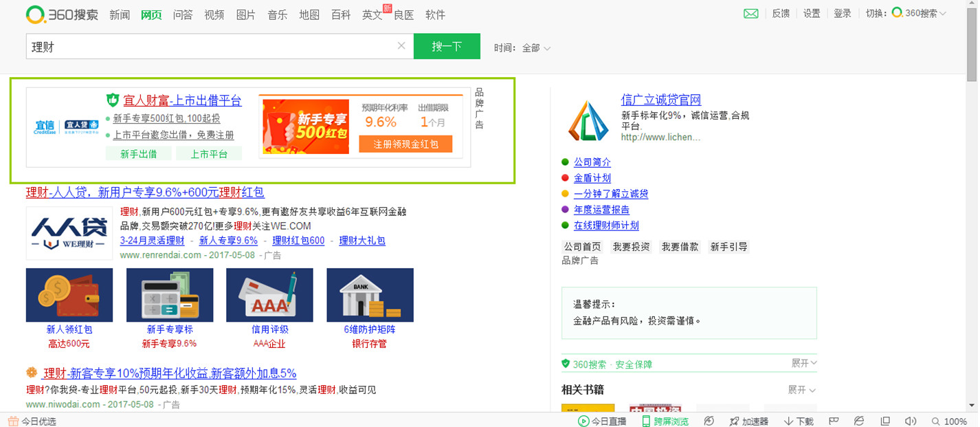The image size is (980, 427).
Task: Expand the 360搜索 安全保障 section
Action: coord(803,362)
